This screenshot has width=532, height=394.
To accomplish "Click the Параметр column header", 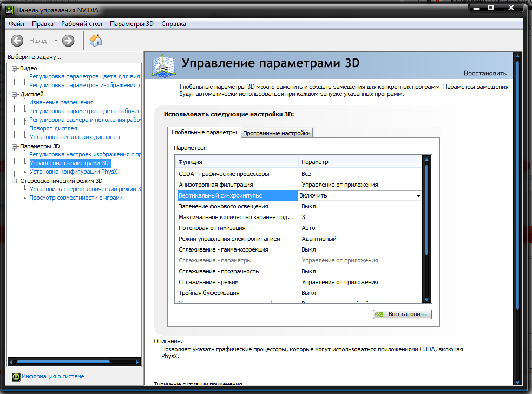I will pos(360,162).
